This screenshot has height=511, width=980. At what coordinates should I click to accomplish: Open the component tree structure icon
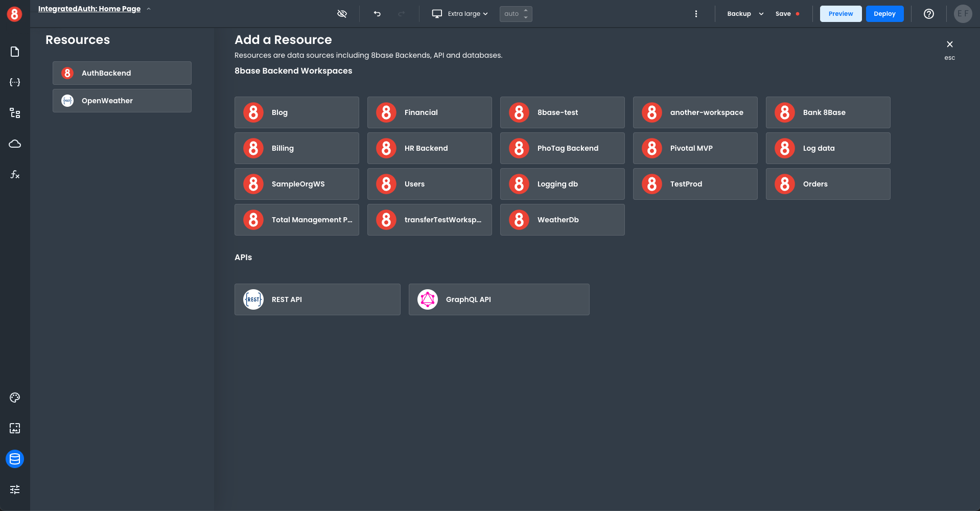(15, 113)
